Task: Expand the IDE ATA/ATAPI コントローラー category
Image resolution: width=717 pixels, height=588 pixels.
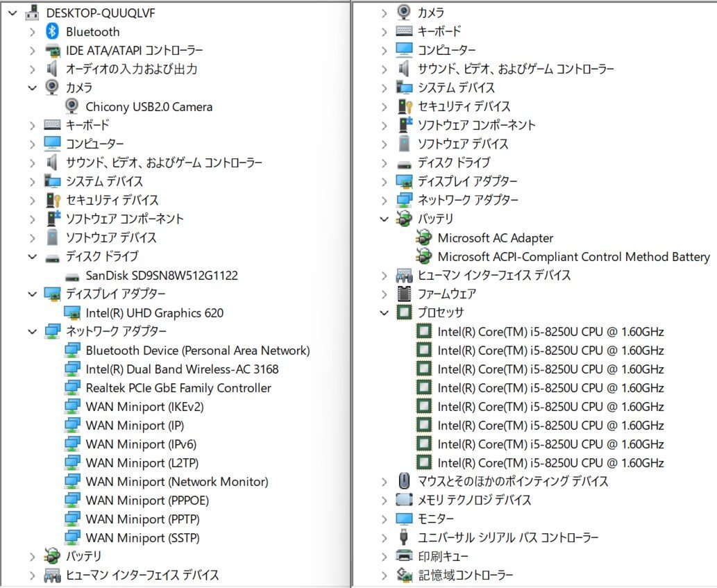Action: pos(33,51)
